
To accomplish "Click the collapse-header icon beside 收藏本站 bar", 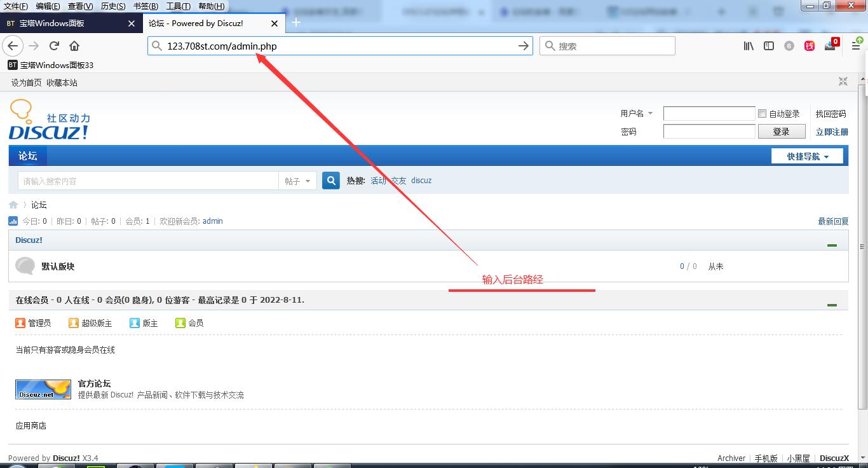I will (x=843, y=81).
